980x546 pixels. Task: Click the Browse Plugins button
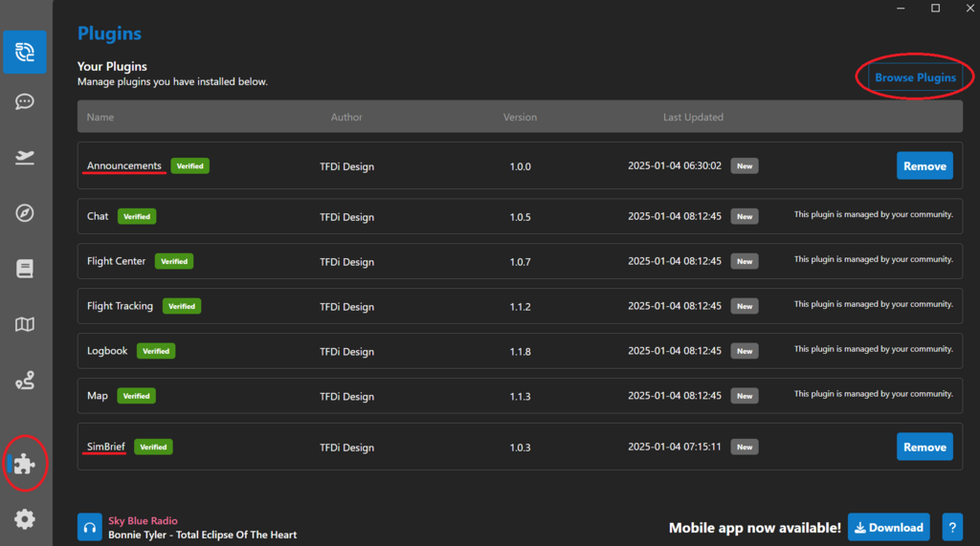point(915,77)
